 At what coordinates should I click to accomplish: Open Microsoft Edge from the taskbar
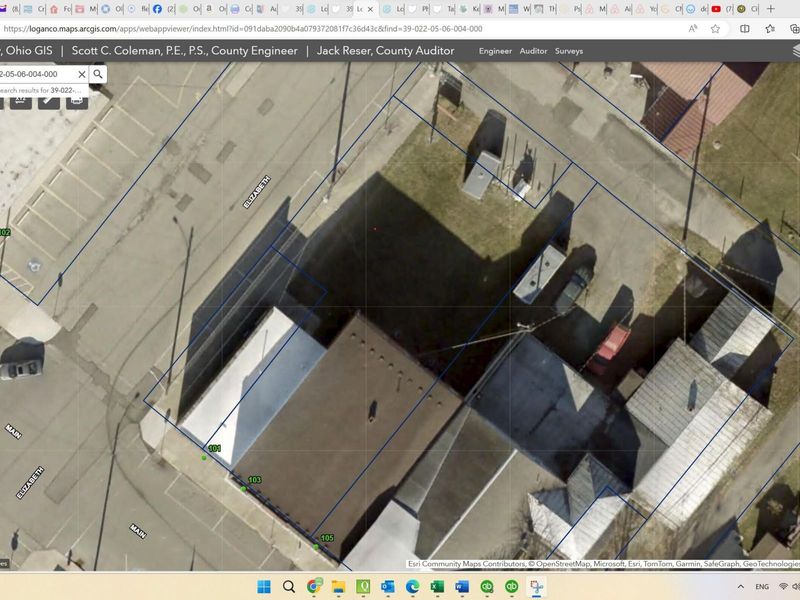click(412, 587)
